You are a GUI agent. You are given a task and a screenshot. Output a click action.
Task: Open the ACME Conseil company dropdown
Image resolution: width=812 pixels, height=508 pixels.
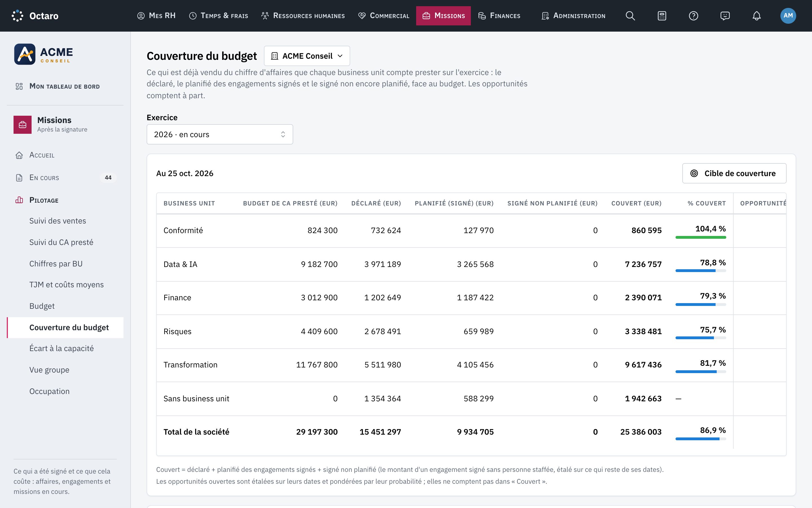pos(307,56)
